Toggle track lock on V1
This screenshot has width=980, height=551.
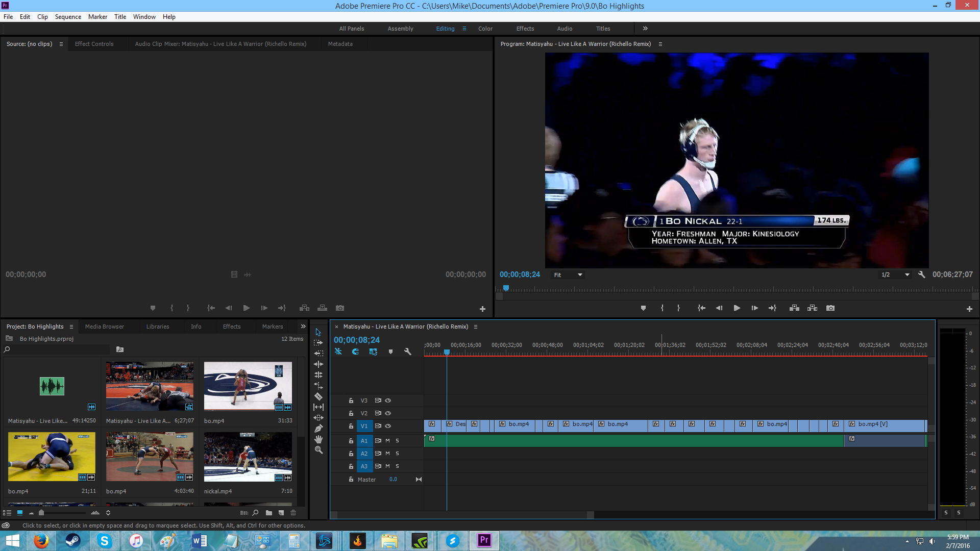coord(351,426)
